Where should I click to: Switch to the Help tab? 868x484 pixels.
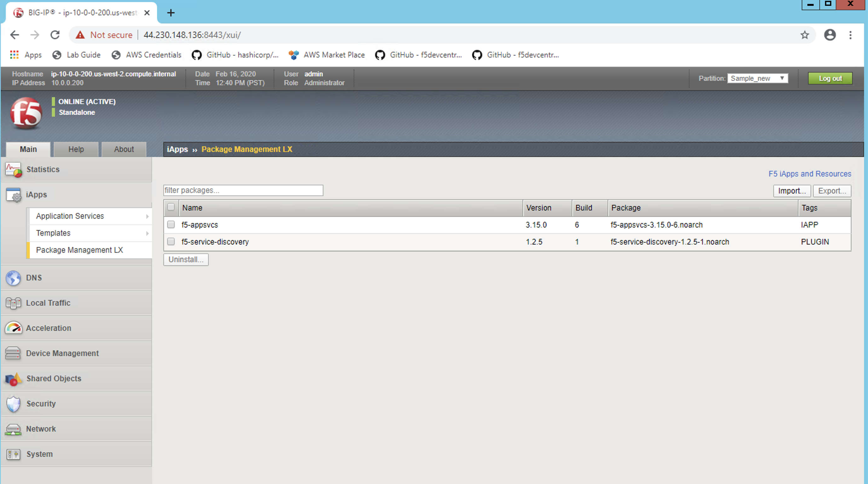tap(76, 149)
